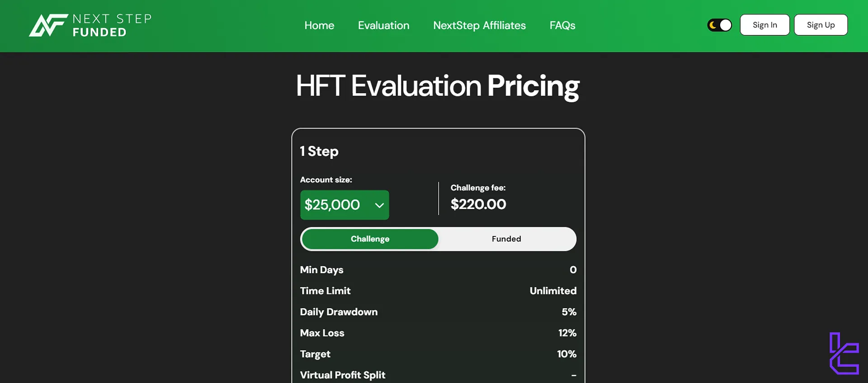This screenshot has width=868, height=383.
Task: Click the divider separator beside Challenge fee
Action: (x=438, y=198)
